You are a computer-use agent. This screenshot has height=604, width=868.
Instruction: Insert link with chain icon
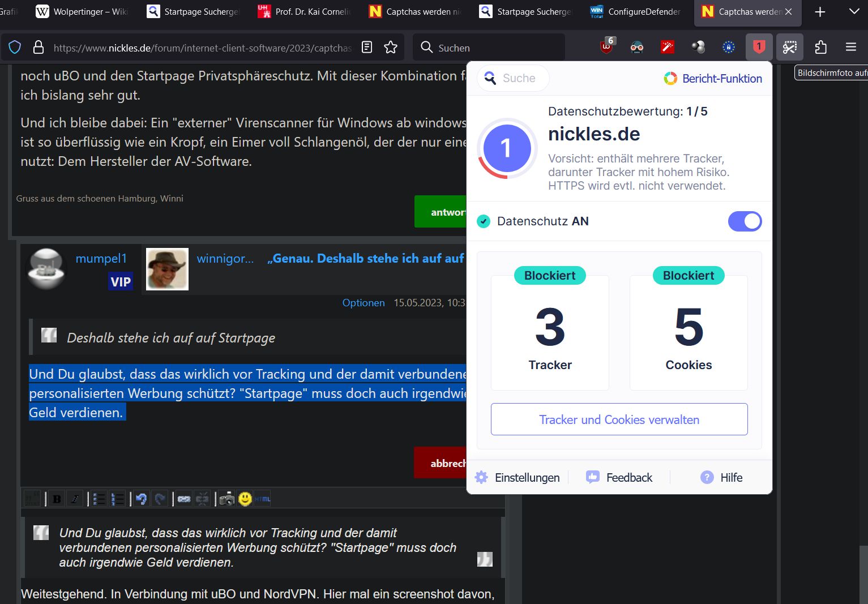(x=184, y=499)
